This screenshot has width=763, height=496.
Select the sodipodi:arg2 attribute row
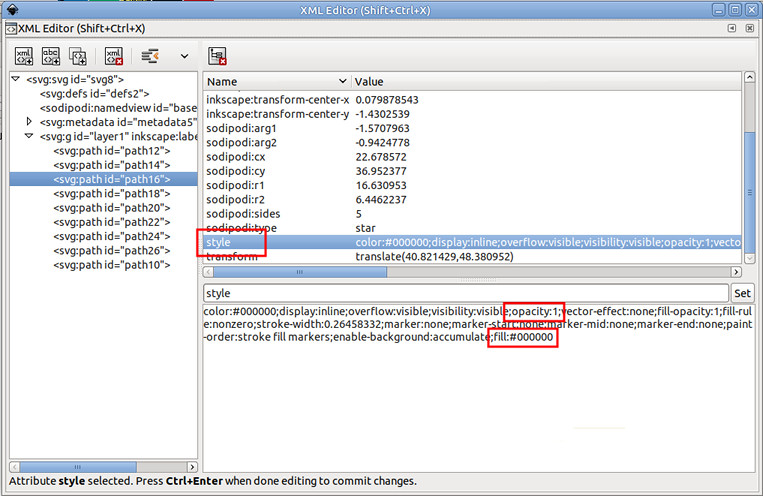472,143
